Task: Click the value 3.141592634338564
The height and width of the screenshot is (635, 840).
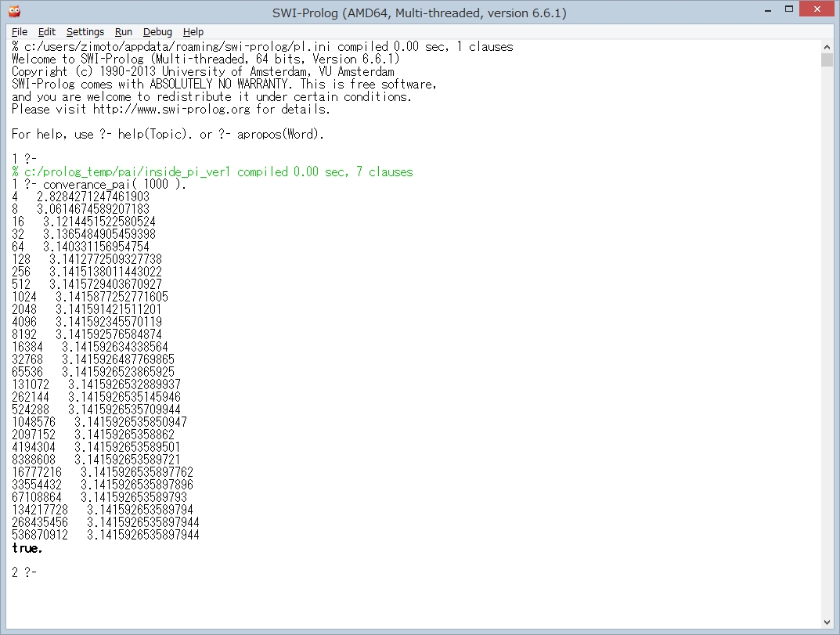Action: [115, 347]
